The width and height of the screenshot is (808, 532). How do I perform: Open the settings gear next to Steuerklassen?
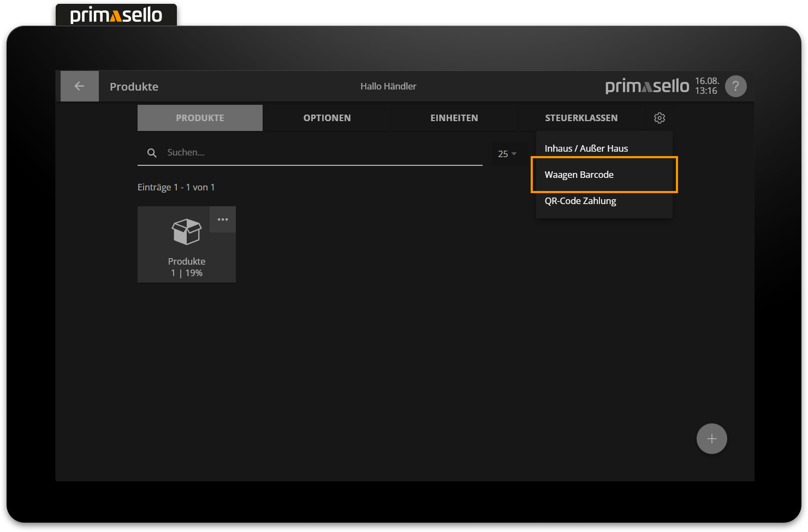point(660,117)
